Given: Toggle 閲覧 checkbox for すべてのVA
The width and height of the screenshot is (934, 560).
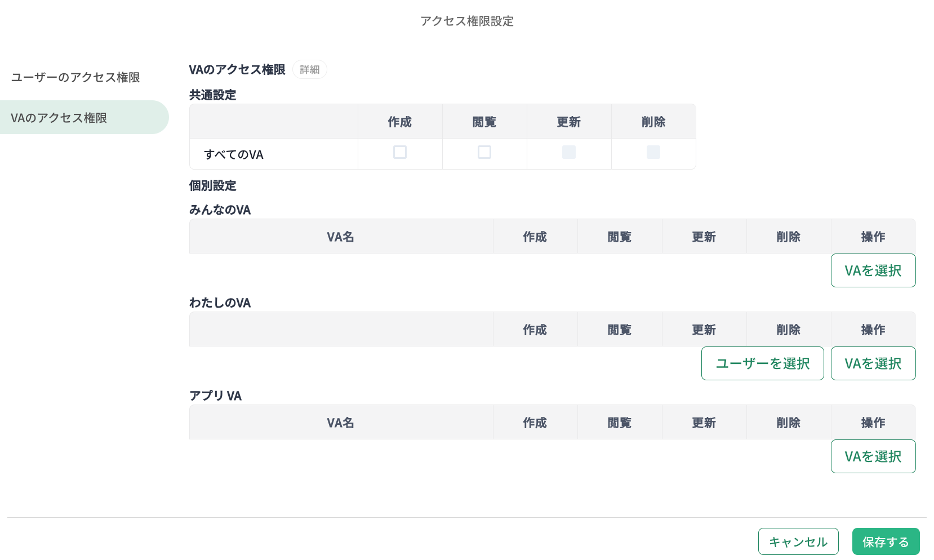Looking at the screenshot, I should click(484, 152).
